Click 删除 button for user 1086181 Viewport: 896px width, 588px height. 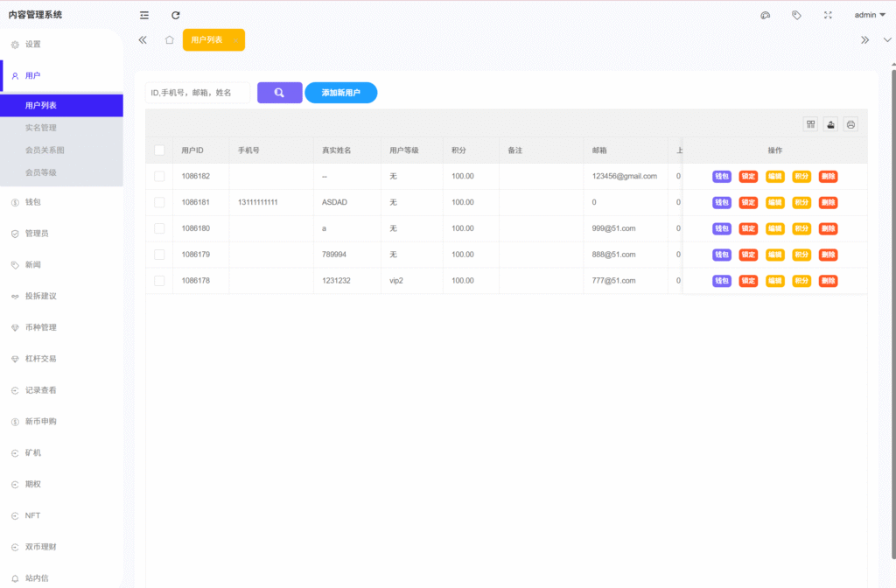click(828, 202)
